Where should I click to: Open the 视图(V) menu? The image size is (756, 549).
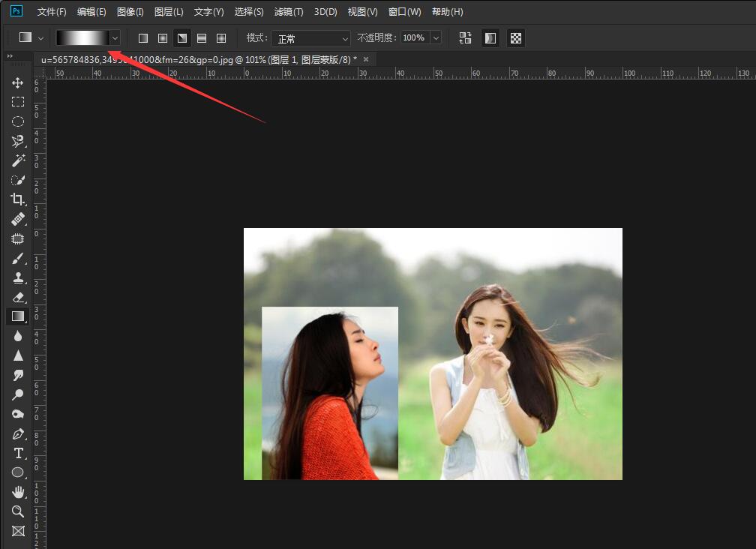(362, 11)
